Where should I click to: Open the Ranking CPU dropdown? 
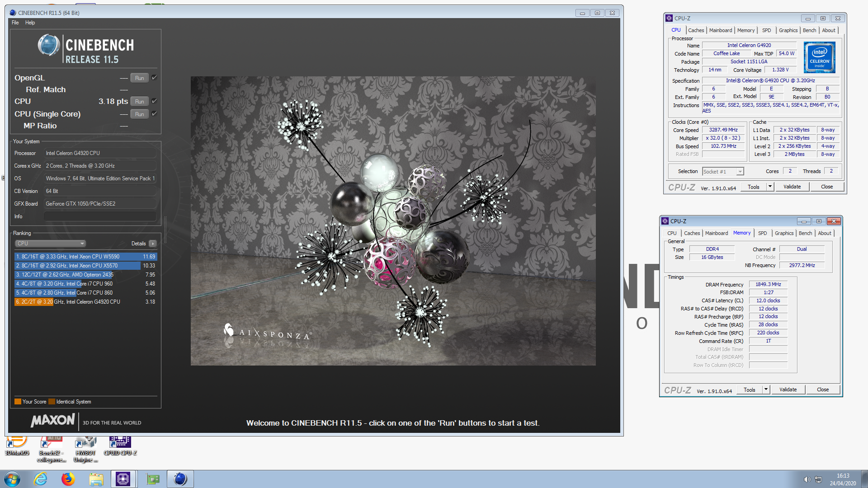click(x=50, y=244)
